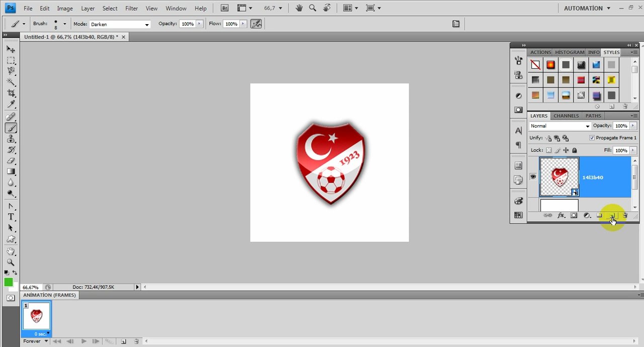Screen dimensions: 644x347
Task: Create new fill or adjustment layer
Action: pos(587,216)
